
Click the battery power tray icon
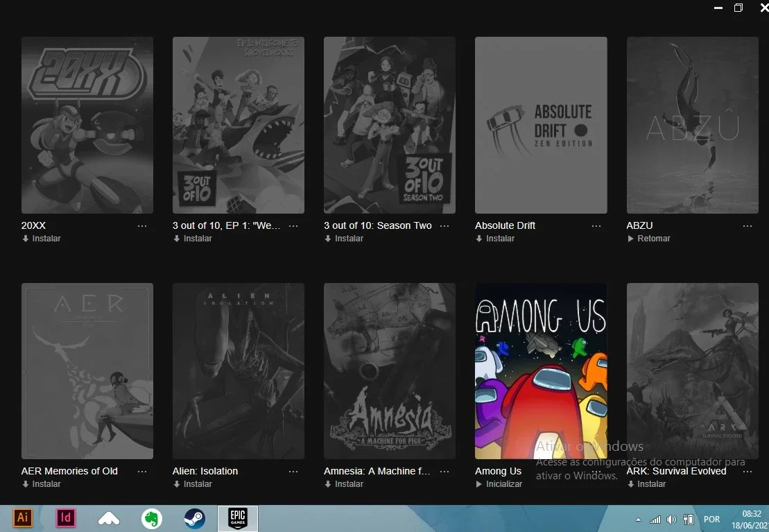click(x=689, y=520)
